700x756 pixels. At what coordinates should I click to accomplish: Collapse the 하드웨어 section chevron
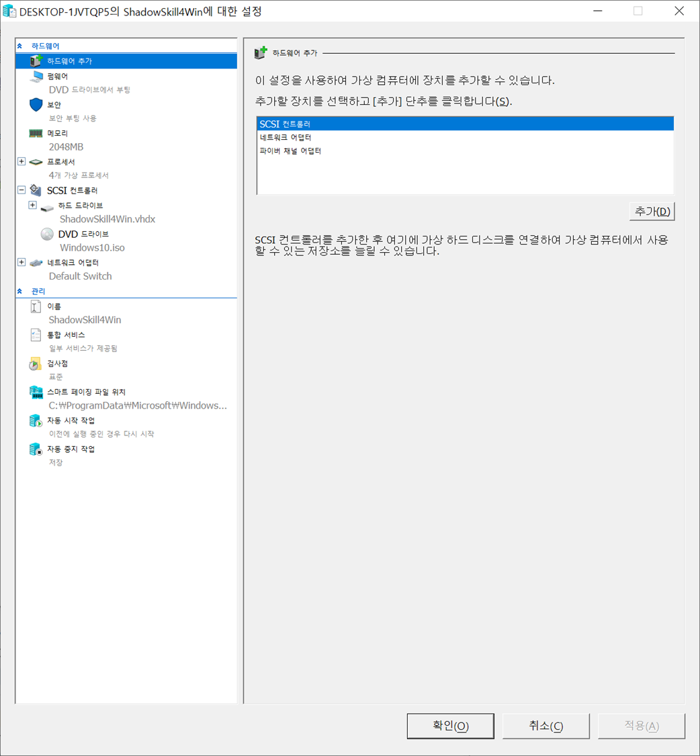click(19, 46)
